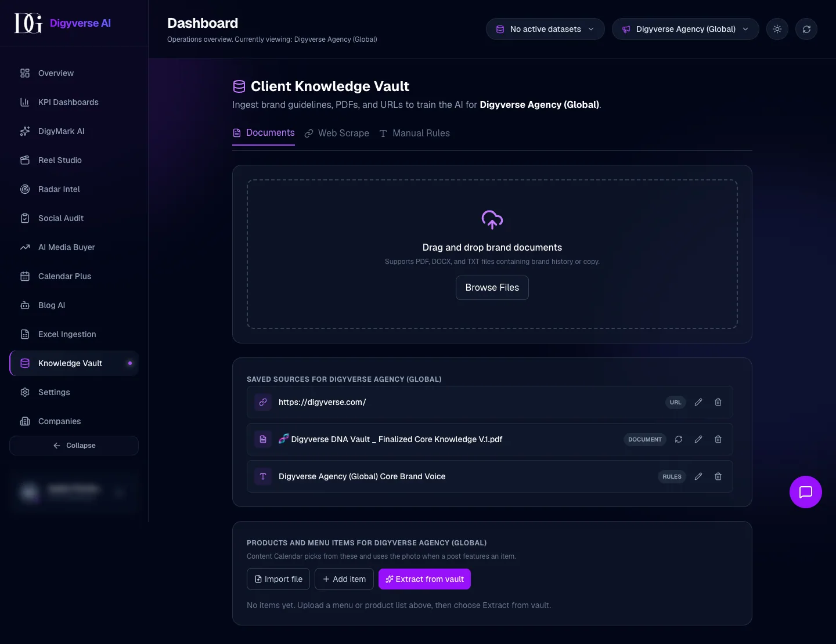Open Companies in the sidebar

point(74,421)
